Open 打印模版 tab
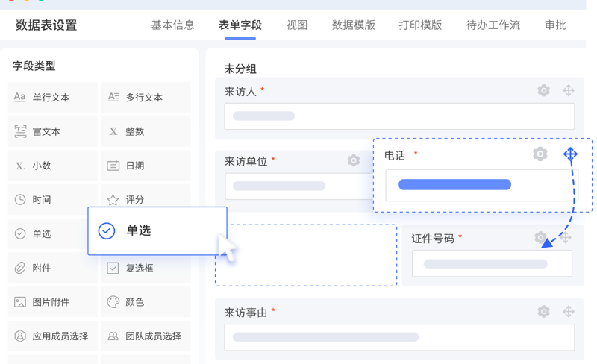Image resolution: width=597 pixels, height=364 pixels. 420,25
